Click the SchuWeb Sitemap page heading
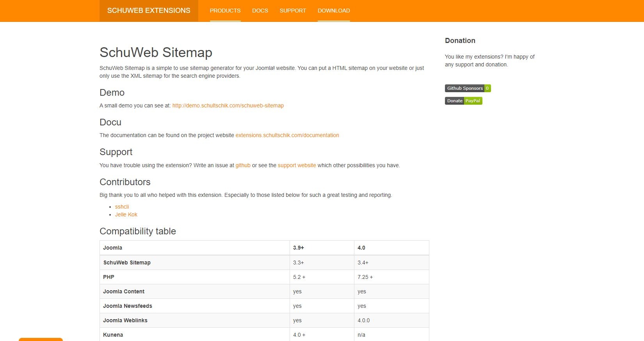 (x=156, y=52)
